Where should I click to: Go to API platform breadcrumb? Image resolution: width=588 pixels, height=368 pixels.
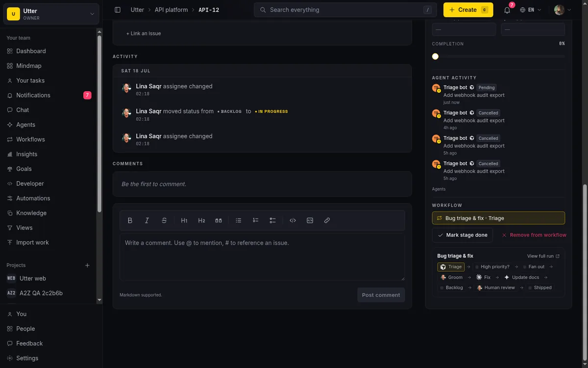pos(171,10)
